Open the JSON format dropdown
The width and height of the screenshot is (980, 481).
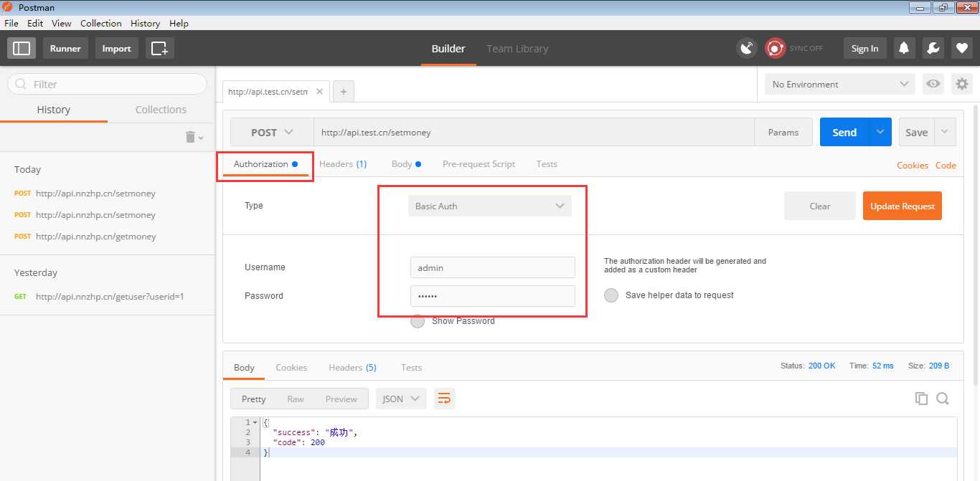tap(401, 399)
